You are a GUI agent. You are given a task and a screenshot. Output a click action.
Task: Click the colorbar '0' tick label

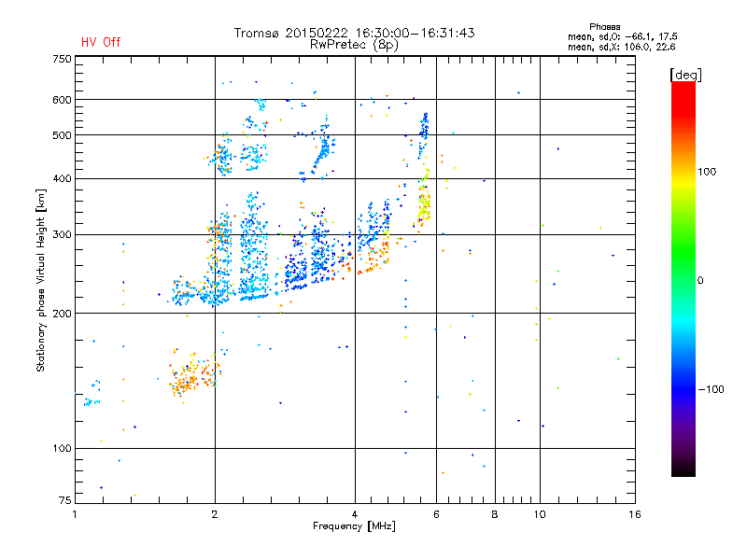pos(700,280)
